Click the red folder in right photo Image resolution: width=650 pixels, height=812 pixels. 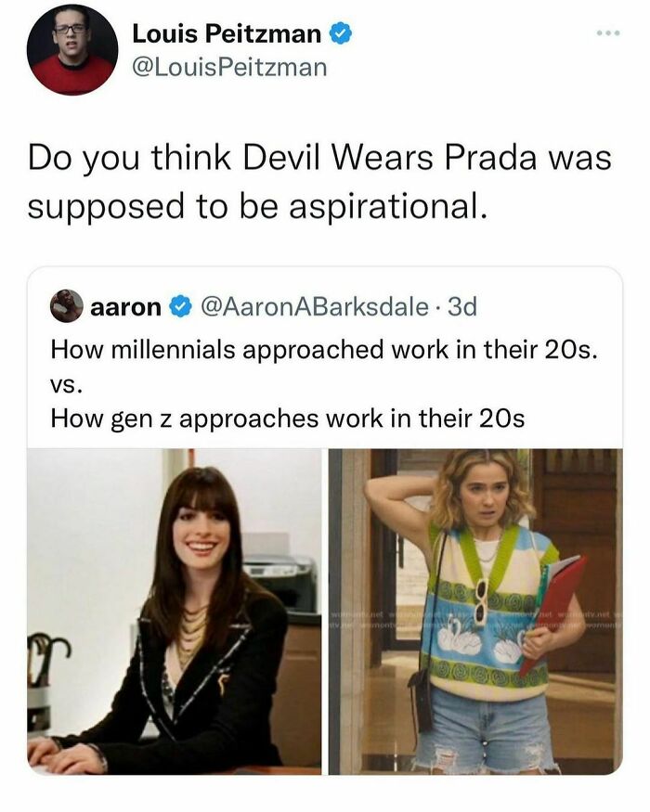553,612
